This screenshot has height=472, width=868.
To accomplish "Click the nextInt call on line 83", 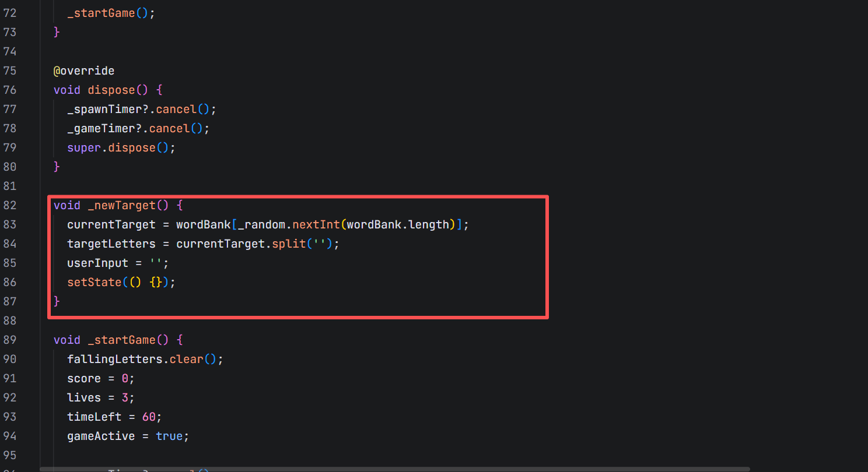I will [x=316, y=224].
